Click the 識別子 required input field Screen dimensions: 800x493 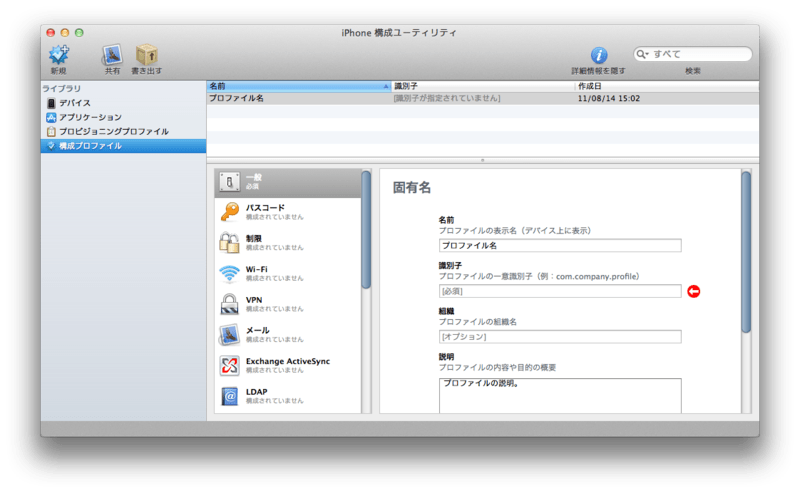click(559, 291)
